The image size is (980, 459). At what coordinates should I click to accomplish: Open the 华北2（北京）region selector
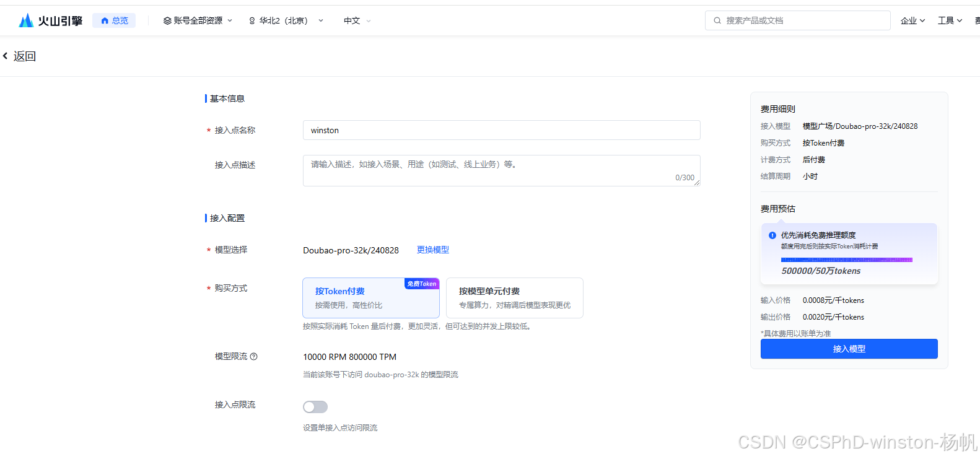pyautogui.click(x=286, y=21)
